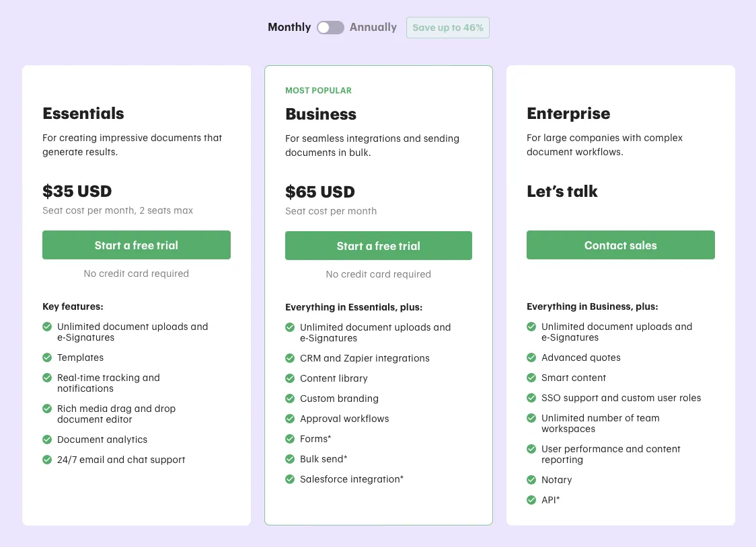This screenshot has width=756, height=547.
Task: Click the checkmark icon beside Bulk send
Action: pyautogui.click(x=290, y=459)
